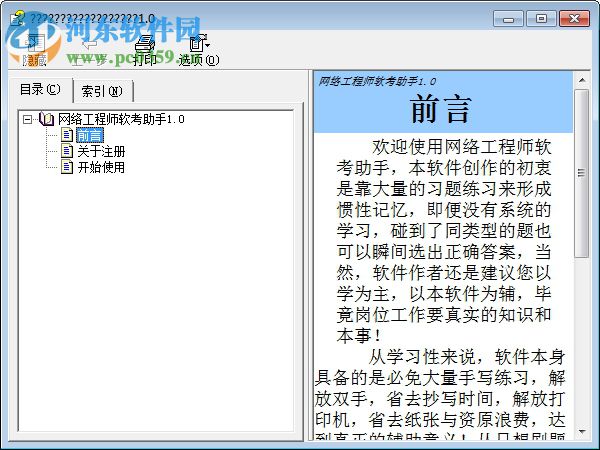Click the page icon beside 前言
The width and height of the screenshot is (600, 450).
[67, 135]
